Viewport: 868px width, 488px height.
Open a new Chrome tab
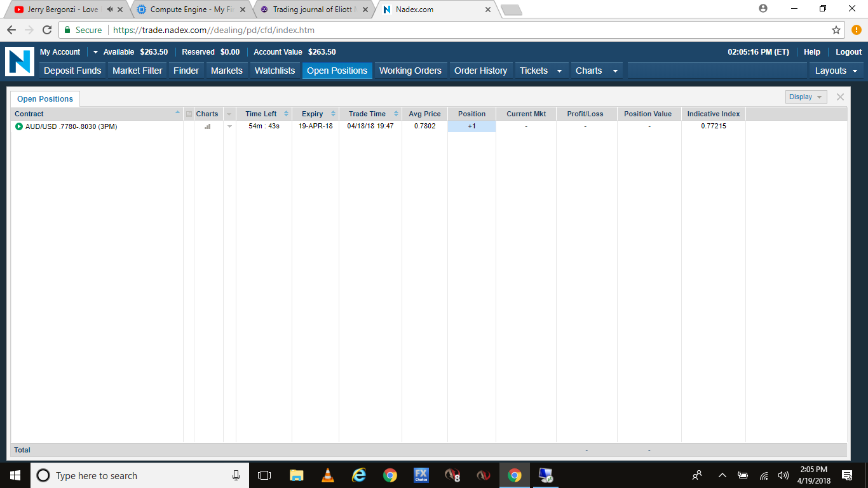coord(511,10)
